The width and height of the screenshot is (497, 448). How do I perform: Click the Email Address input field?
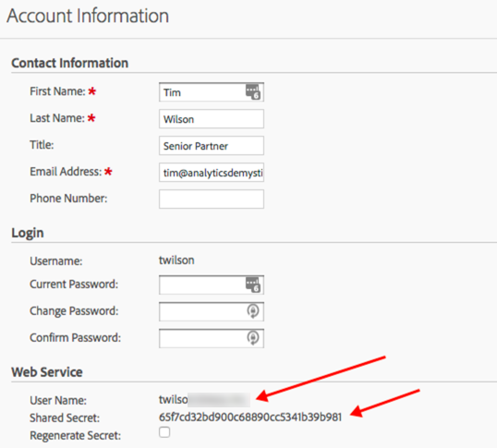(212, 173)
